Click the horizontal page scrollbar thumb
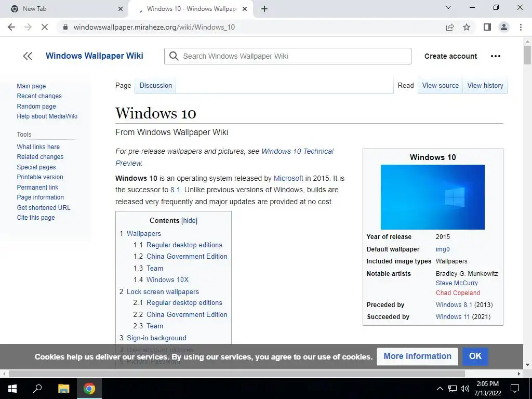Screen dimensions: 532x399 point(237,374)
